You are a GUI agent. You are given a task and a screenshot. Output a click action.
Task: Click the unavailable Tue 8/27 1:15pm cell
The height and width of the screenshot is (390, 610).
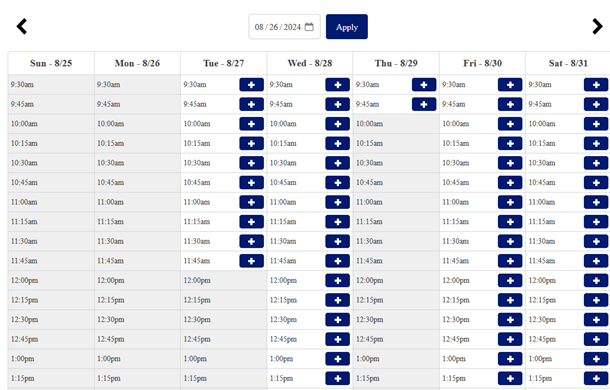coord(224,378)
